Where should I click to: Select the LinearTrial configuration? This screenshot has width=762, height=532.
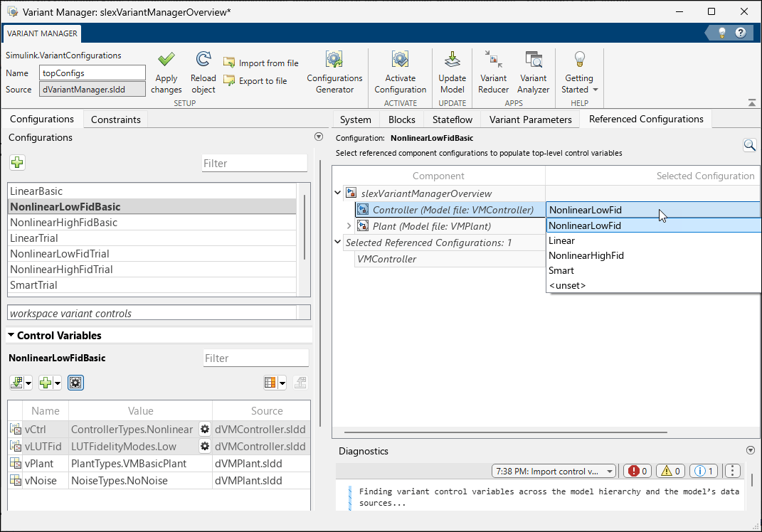pyautogui.click(x=152, y=238)
